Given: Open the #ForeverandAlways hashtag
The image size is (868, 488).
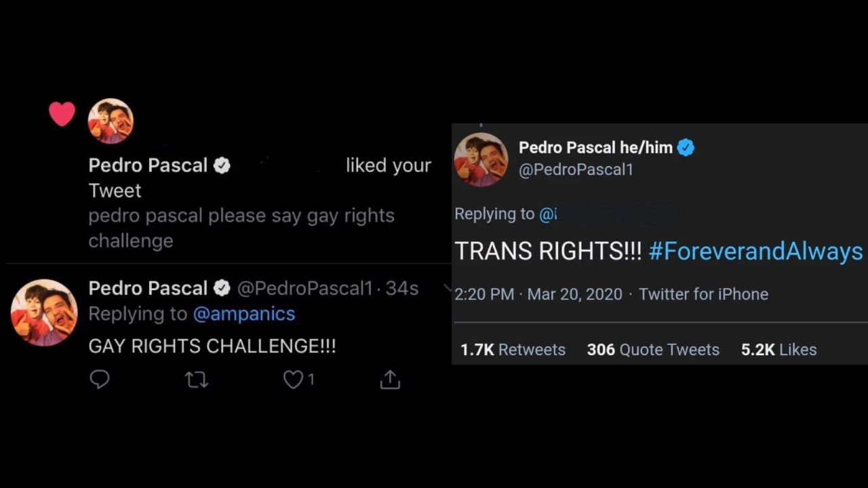Looking at the screenshot, I should (755, 251).
